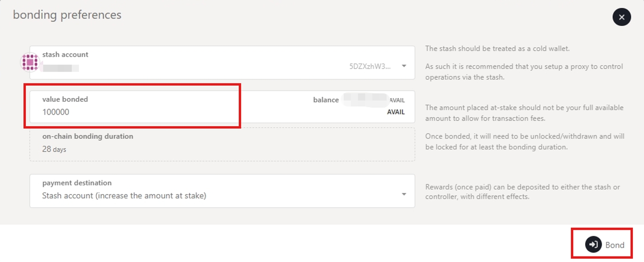Click the cold wallet help text

point(497,48)
